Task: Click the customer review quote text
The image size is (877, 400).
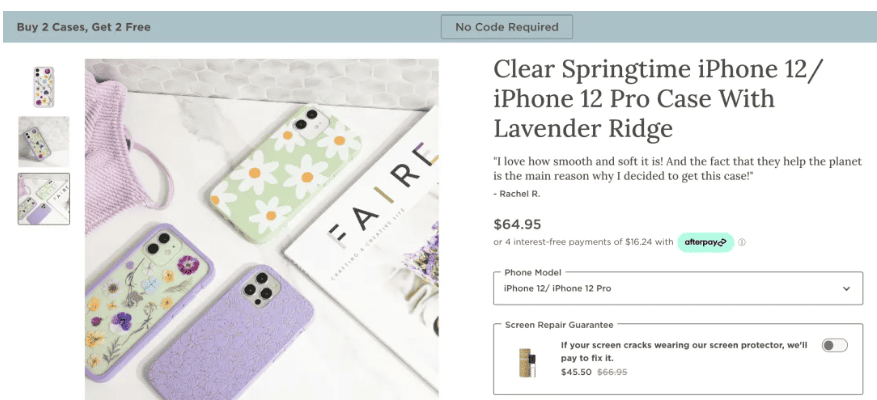Action: coord(677,169)
